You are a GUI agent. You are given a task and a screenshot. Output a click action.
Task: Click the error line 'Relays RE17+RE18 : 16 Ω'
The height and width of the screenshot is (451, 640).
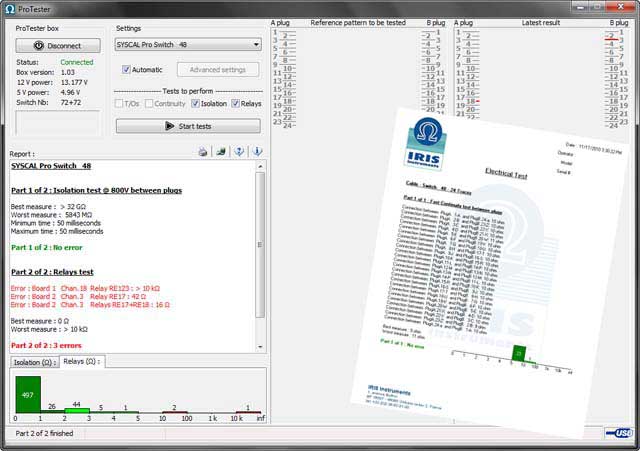pyautogui.click(x=90, y=305)
